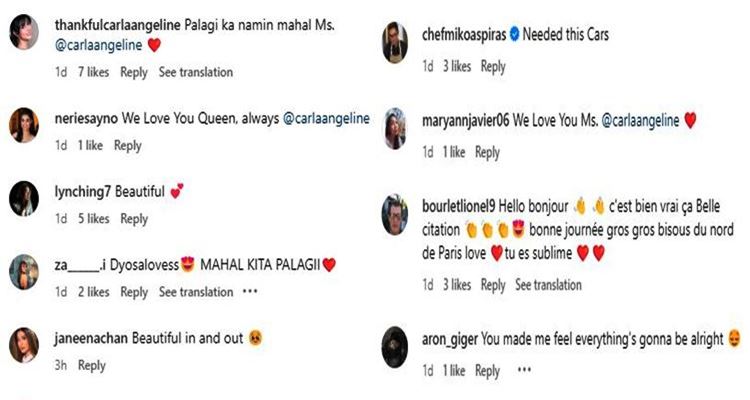Open maryannjavier06's profile picture
Viewport: 750px width, 400px height.
click(x=395, y=129)
